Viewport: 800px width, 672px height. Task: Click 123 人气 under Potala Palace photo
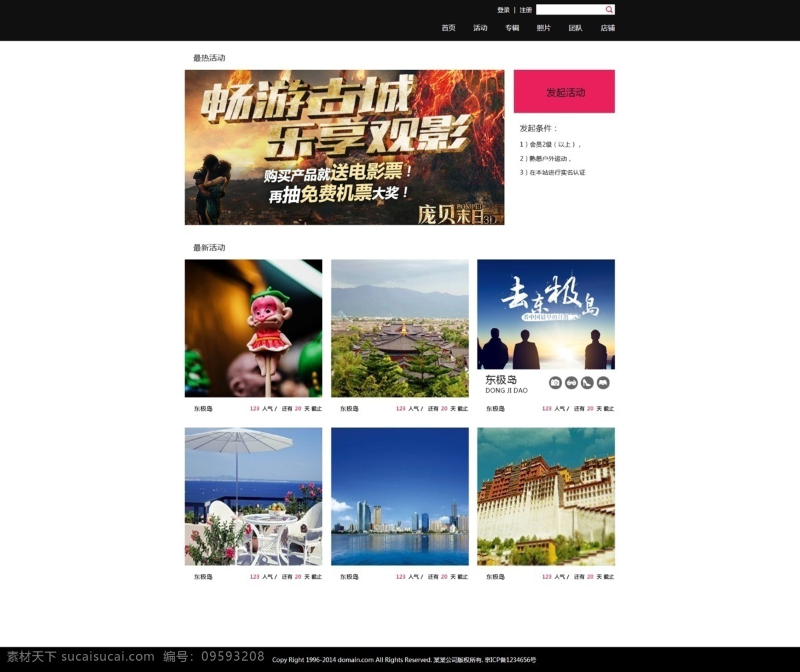pos(555,577)
